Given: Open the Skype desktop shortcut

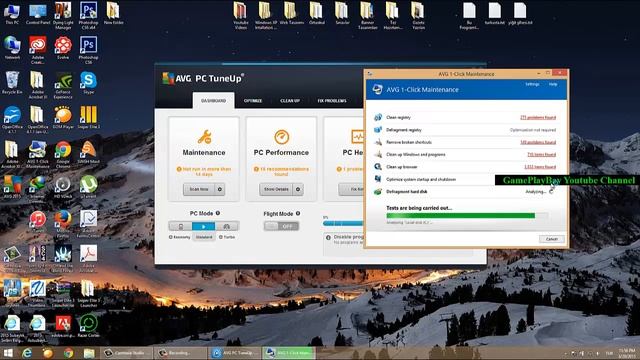Looking at the screenshot, I should pyautogui.click(x=89, y=83).
